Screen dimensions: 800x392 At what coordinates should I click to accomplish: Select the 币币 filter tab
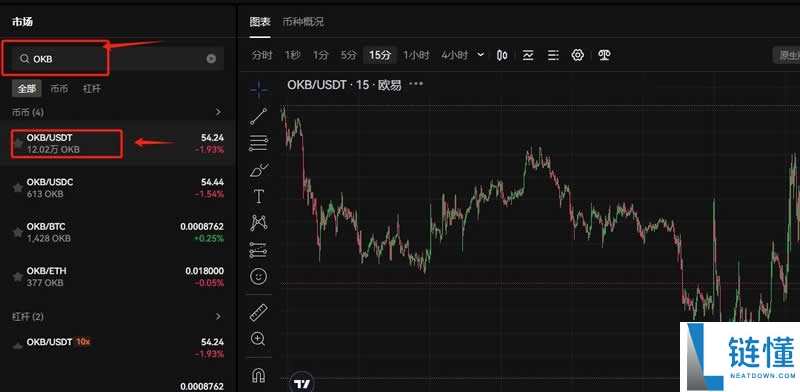pyautogui.click(x=59, y=88)
